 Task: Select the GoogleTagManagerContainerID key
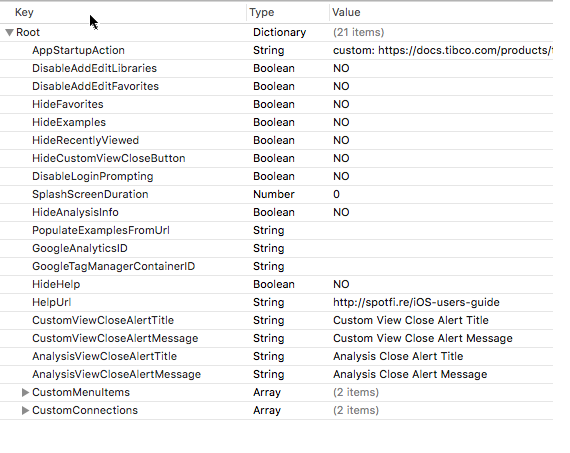114,266
